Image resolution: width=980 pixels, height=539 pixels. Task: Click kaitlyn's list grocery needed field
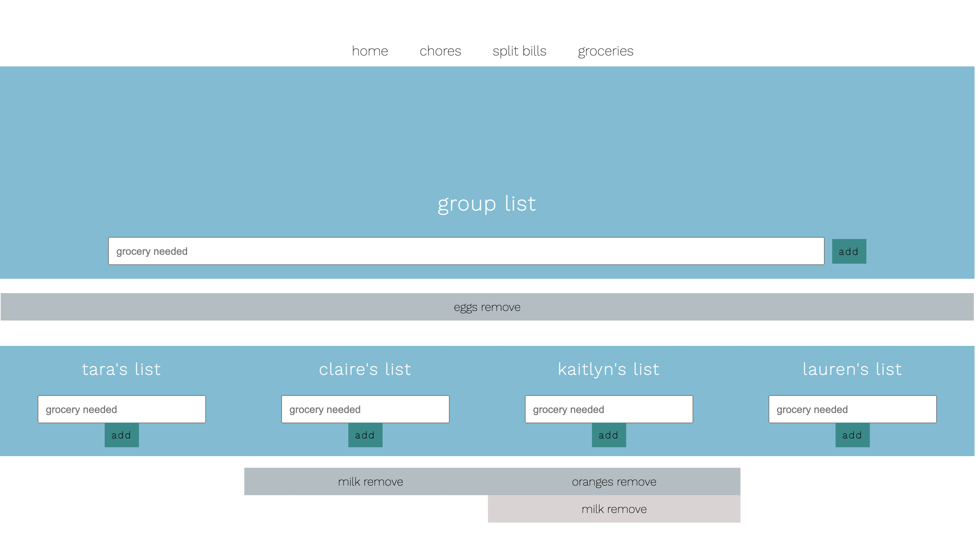[609, 409]
